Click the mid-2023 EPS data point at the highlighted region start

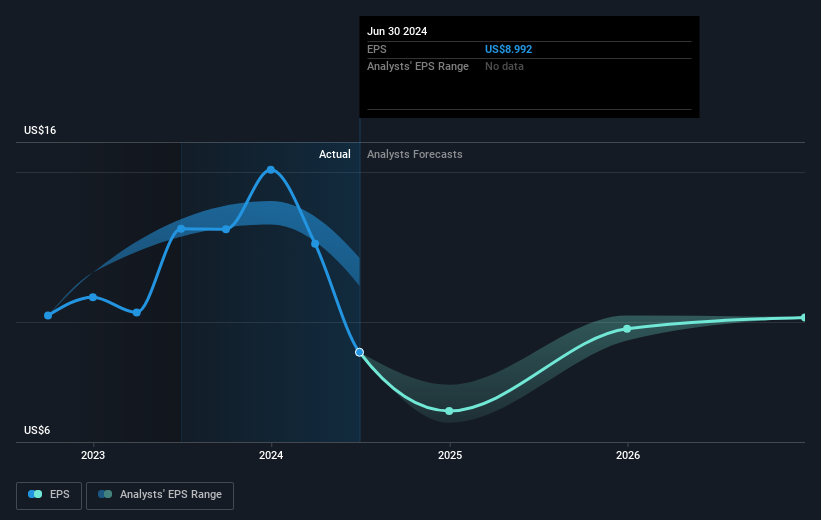coord(181,229)
